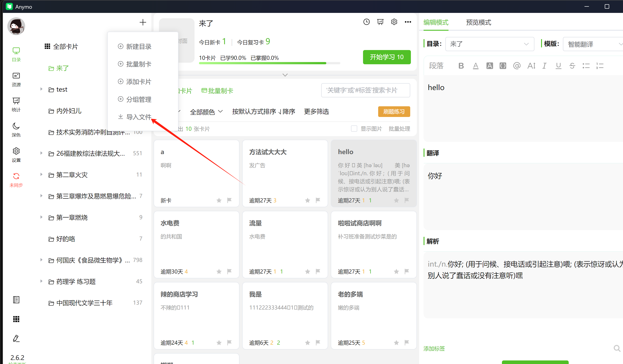Flag the hello card

click(407, 200)
